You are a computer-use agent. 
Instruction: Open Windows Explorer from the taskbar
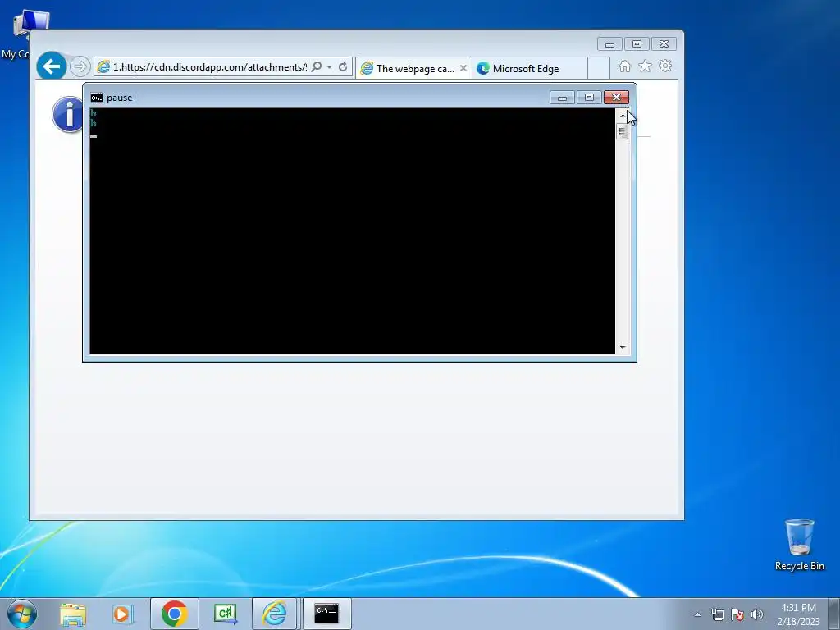[x=73, y=614]
